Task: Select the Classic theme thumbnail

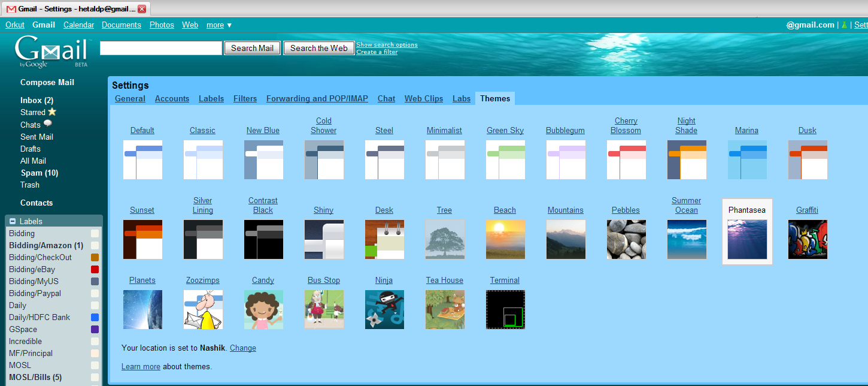Action: click(203, 160)
